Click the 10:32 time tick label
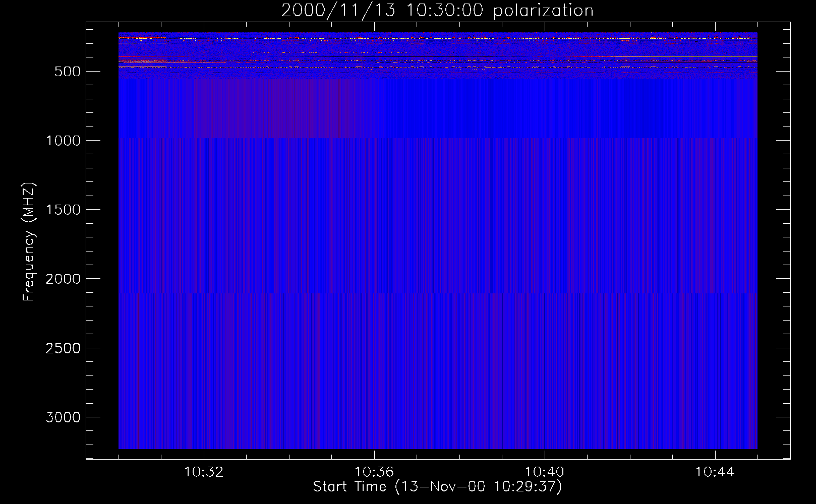 pos(204,472)
